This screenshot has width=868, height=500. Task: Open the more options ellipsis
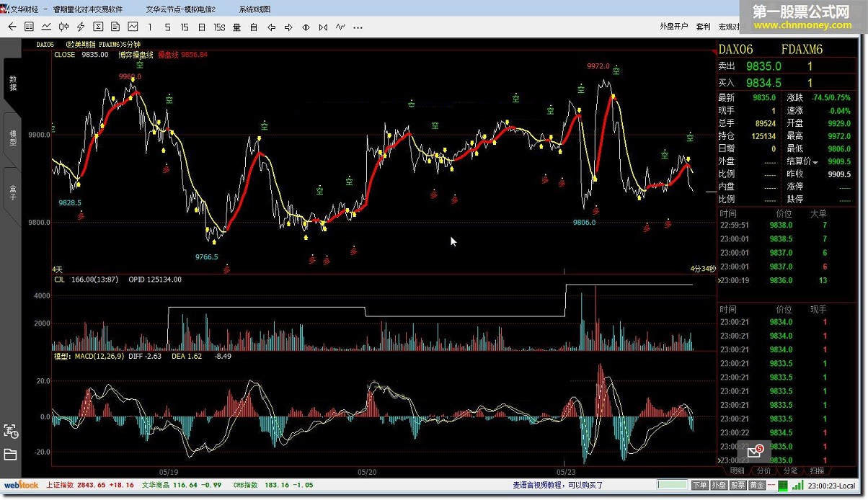pyautogui.click(x=358, y=27)
